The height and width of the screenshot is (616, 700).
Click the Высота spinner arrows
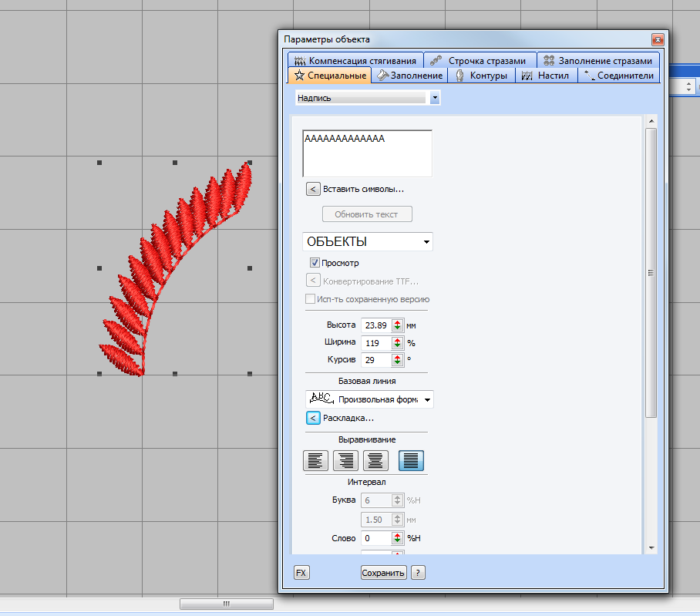tap(397, 325)
